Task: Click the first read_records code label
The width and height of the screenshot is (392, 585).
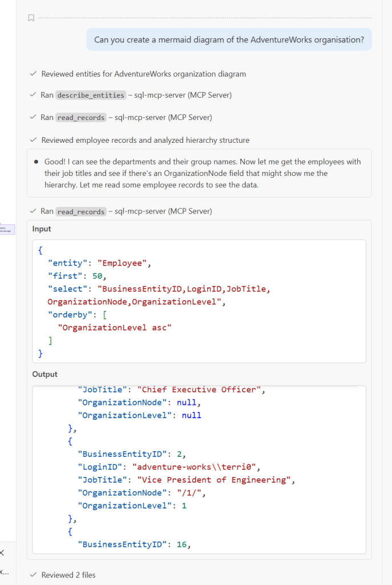Action: tap(80, 118)
